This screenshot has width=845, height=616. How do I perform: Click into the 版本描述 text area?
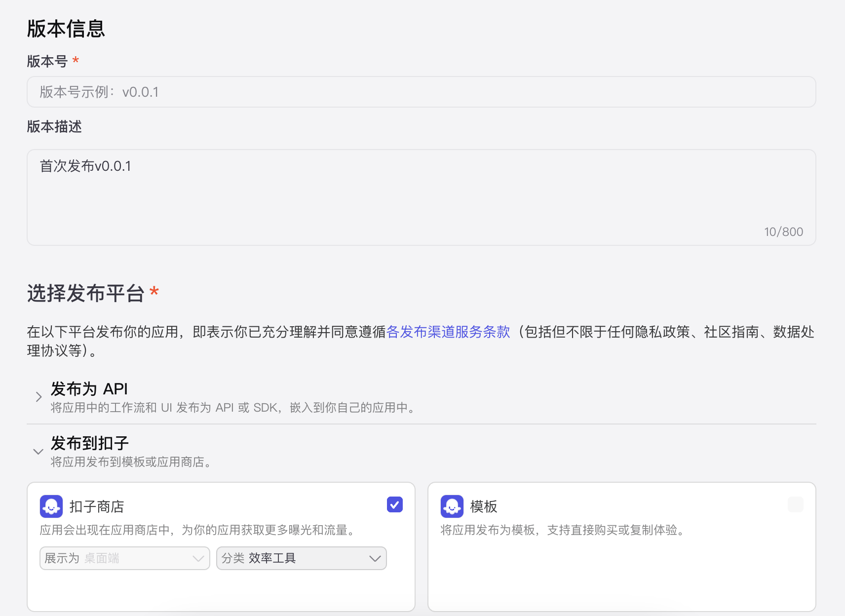422,197
